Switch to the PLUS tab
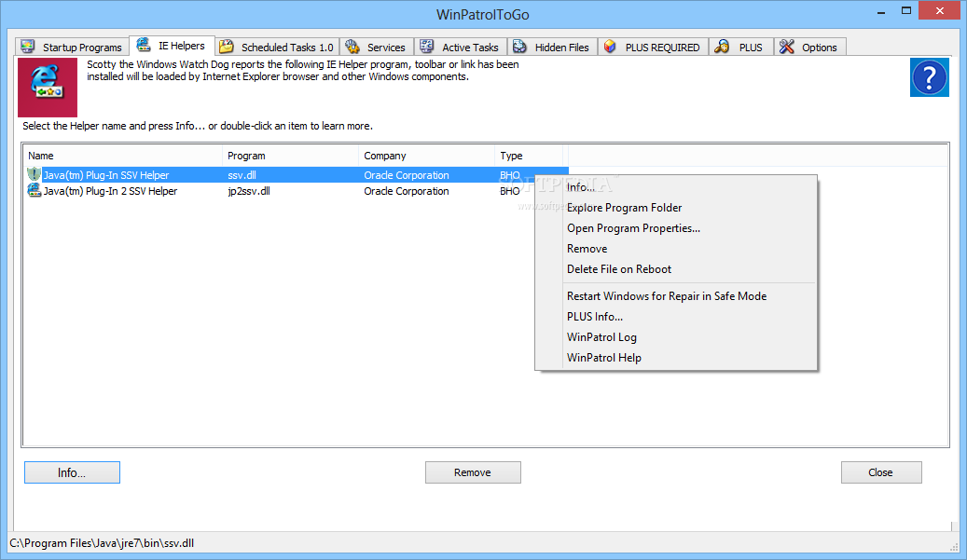Viewport: 967px width, 560px height. click(x=740, y=47)
